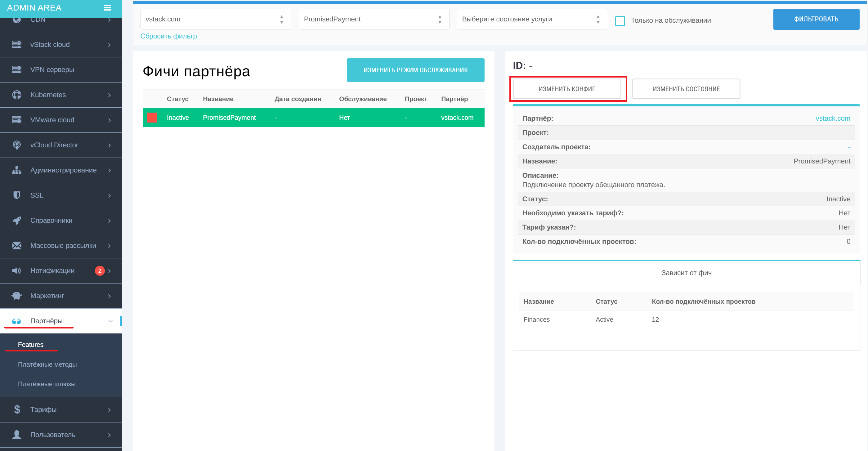
Task: Open the Массовые рассылки menu item
Action: point(61,246)
